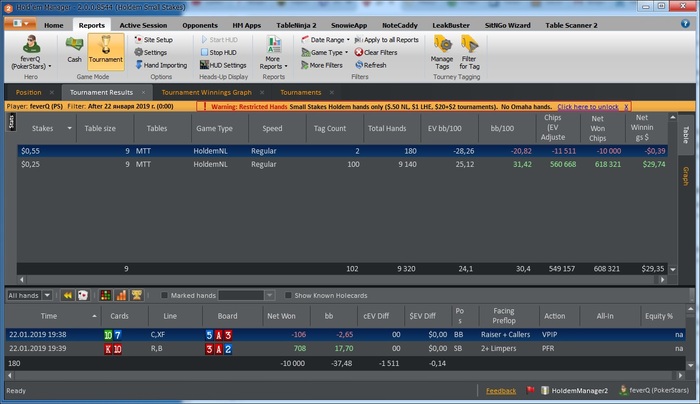Select the $0,55 stakes row
The height and width of the screenshot is (404, 700).
(x=342, y=151)
